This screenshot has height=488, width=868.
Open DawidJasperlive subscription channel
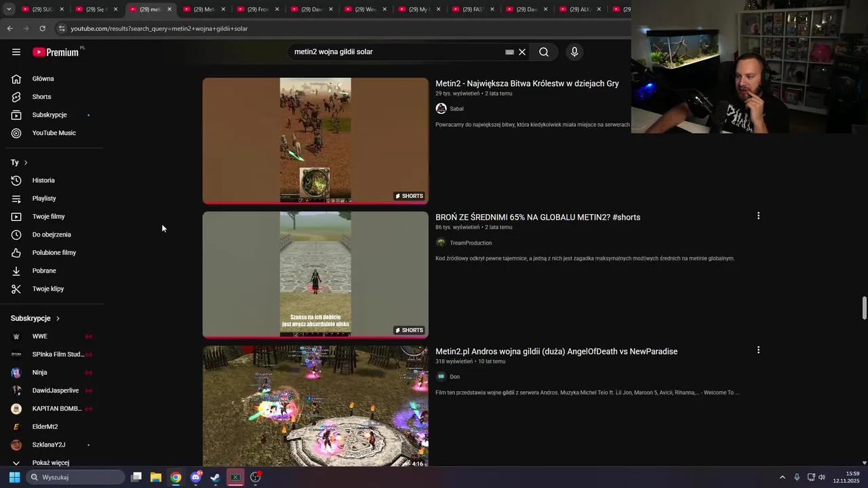point(54,390)
